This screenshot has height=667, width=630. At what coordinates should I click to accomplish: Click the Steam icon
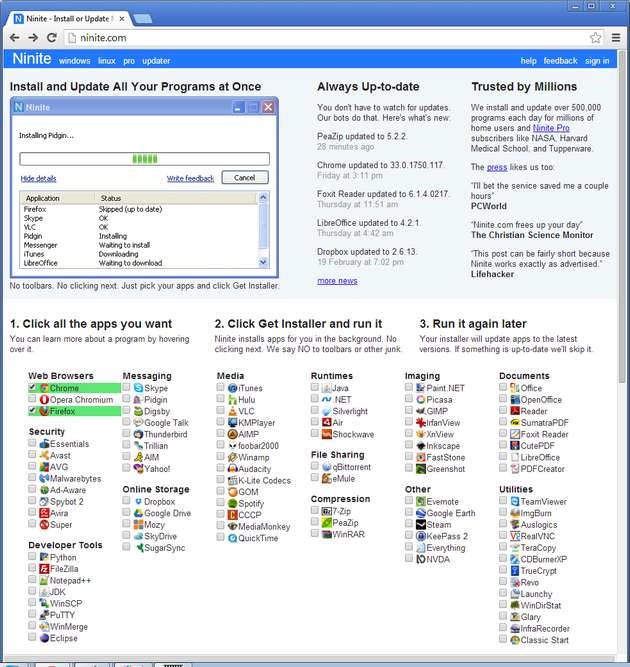[421, 524]
